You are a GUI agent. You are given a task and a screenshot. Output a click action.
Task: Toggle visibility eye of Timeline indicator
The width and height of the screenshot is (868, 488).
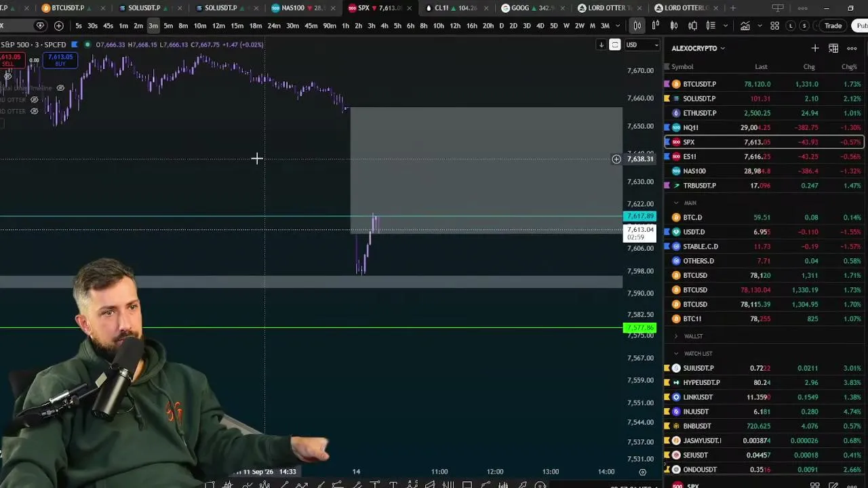click(x=60, y=88)
